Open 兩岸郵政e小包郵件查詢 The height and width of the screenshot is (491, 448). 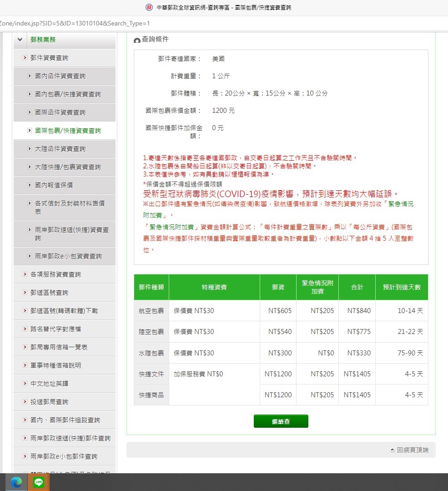[64, 456]
